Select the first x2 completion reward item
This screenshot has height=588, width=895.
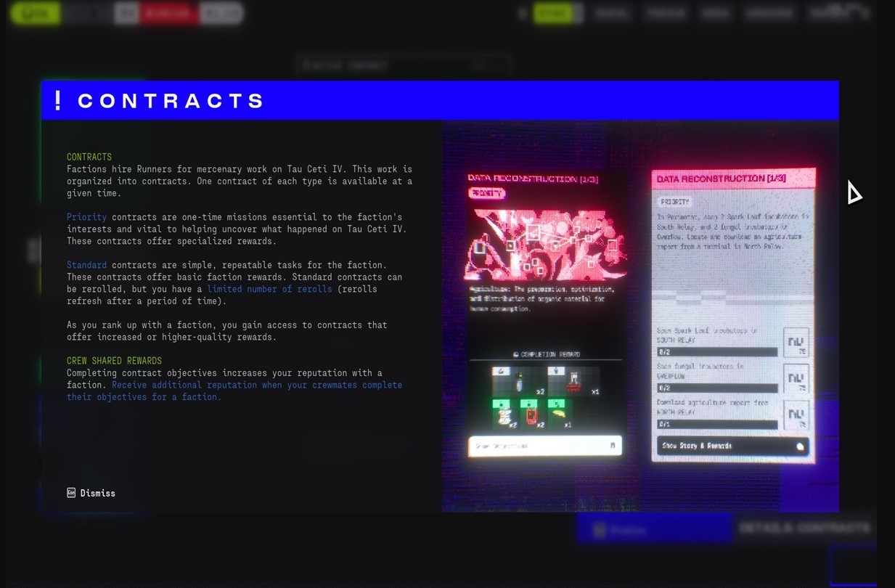521,381
